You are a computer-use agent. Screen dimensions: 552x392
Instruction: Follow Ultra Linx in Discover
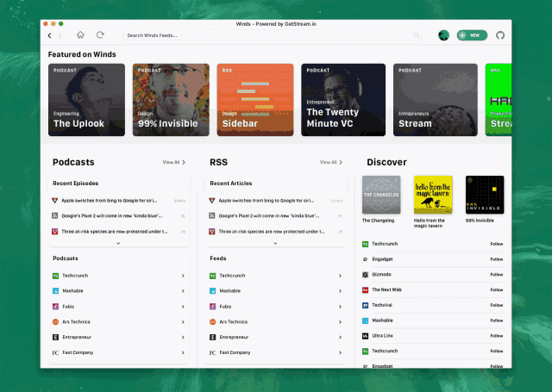(x=497, y=336)
